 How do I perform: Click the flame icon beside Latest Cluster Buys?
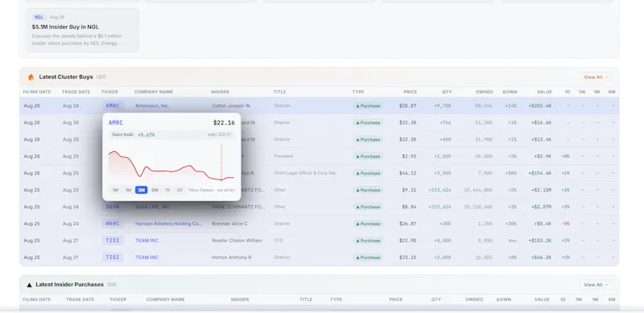pyautogui.click(x=31, y=77)
